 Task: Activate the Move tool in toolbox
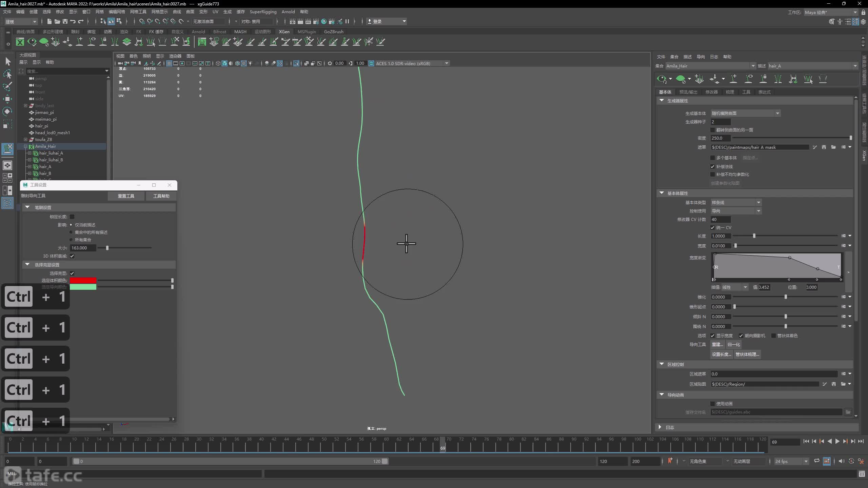[7, 99]
